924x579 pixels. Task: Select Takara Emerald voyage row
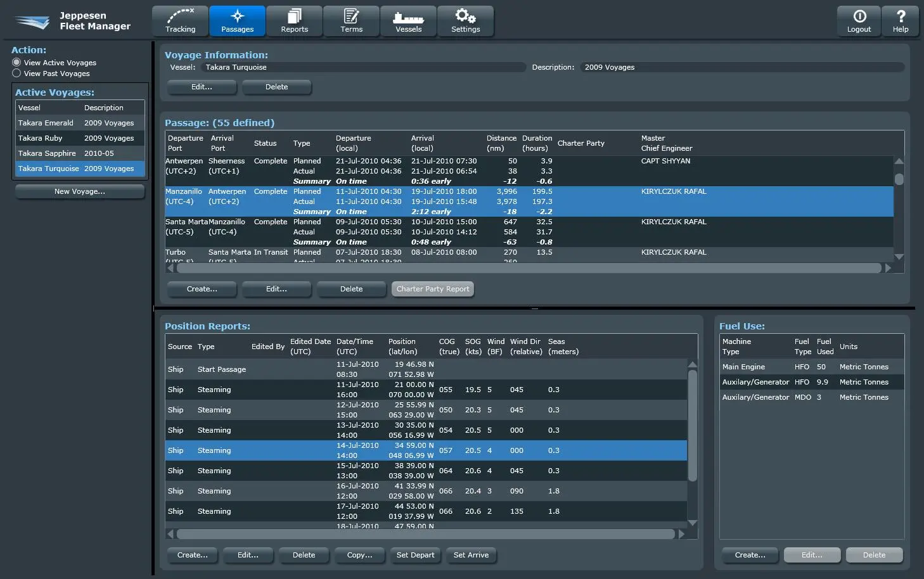pos(80,123)
